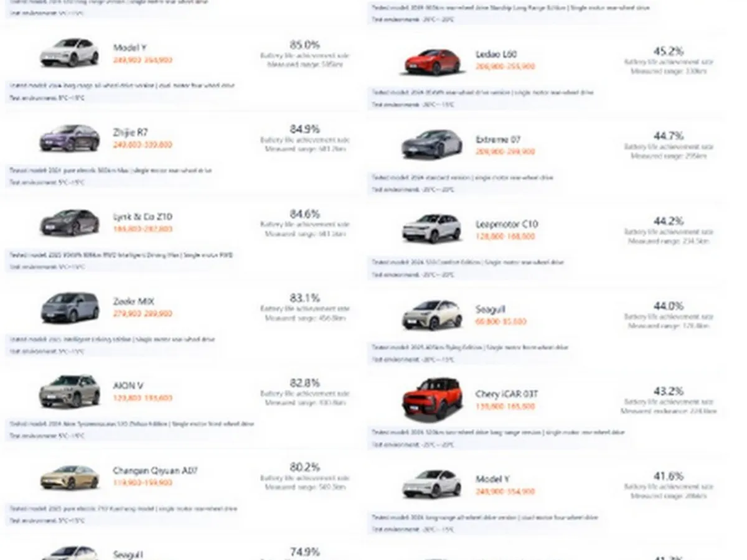Click the white Leapmotor C10 thumbnail
Image resolution: width=747 pixels, height=560 pixels.
[x=431, y=228]
